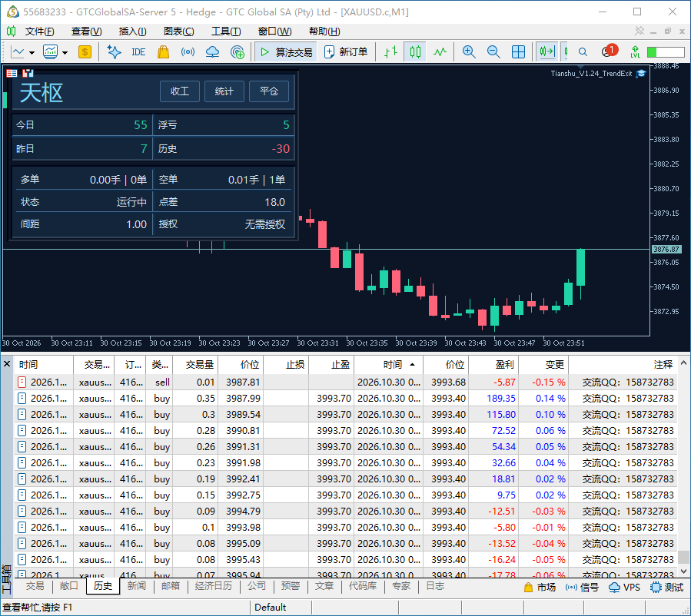Expand the chart type dropdown arrow
Image resolution: width=691 pixels, height=616 pixels.
click(x=32, y=53)
